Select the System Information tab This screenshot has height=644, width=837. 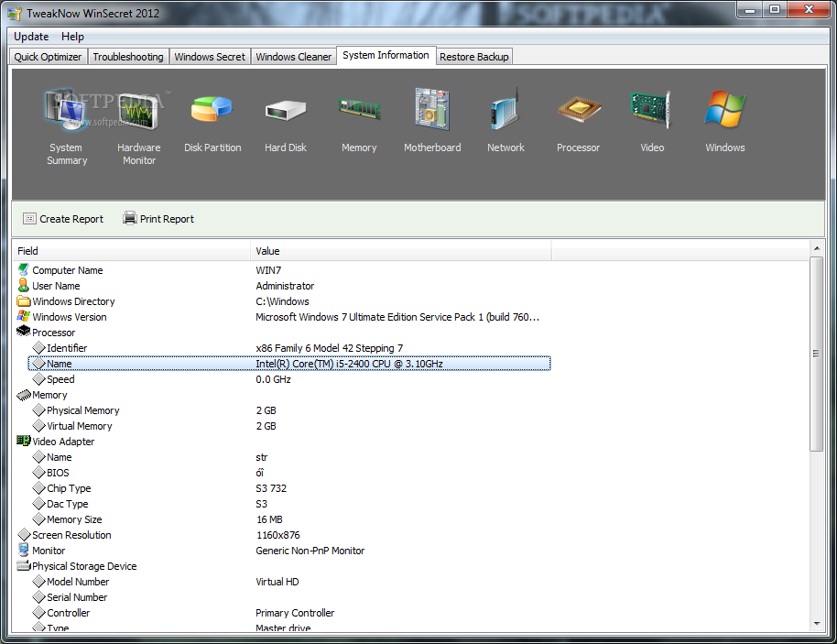[386, 56]
